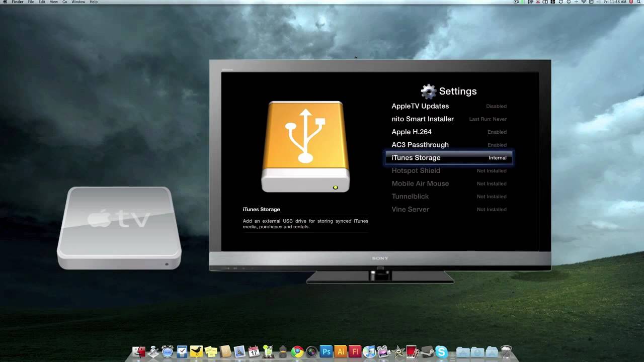This screenshot has width=644, height=362.
Task: Open the calendar icon showing 17
Action: coord(254,352)
